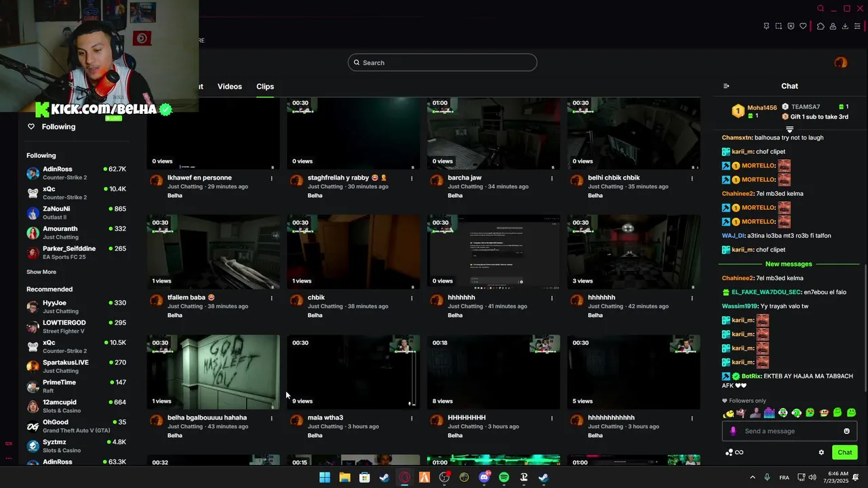Open the snapshot tool in the Opera toolbar

click(x=778, y=26)
